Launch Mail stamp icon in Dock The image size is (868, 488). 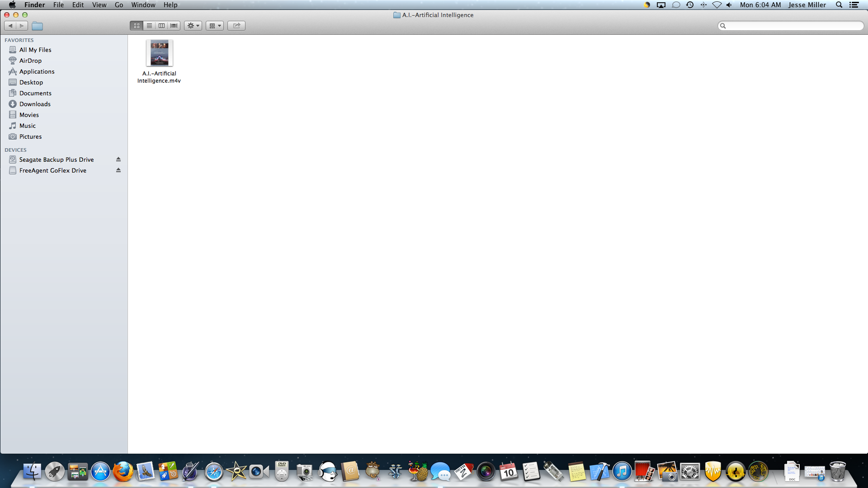point(146,472)
